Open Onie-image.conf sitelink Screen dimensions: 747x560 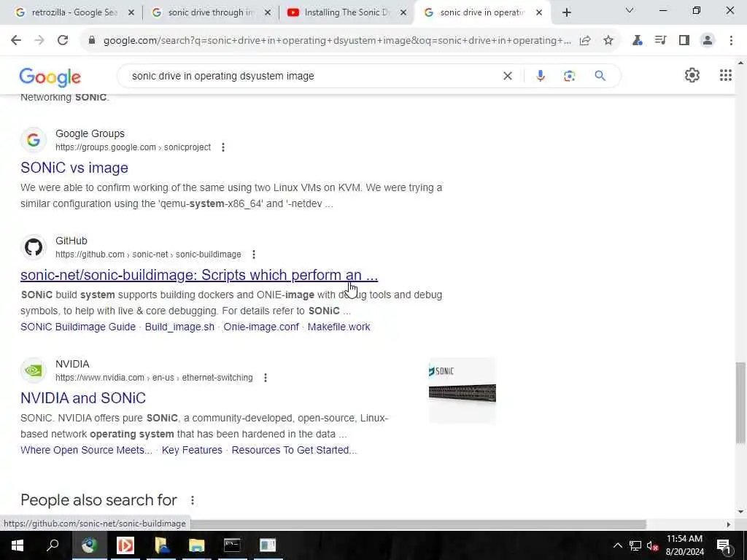click(x=261, y=327)
